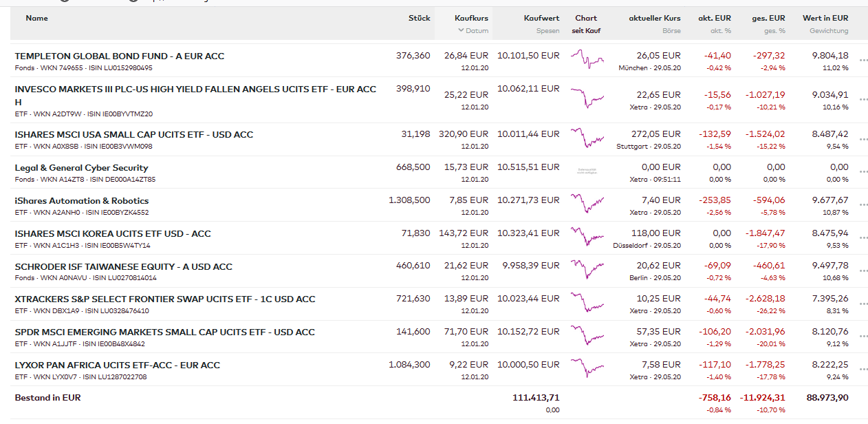Sort by Wert in EUR column header
868x424 pixels.
(825, 19)
